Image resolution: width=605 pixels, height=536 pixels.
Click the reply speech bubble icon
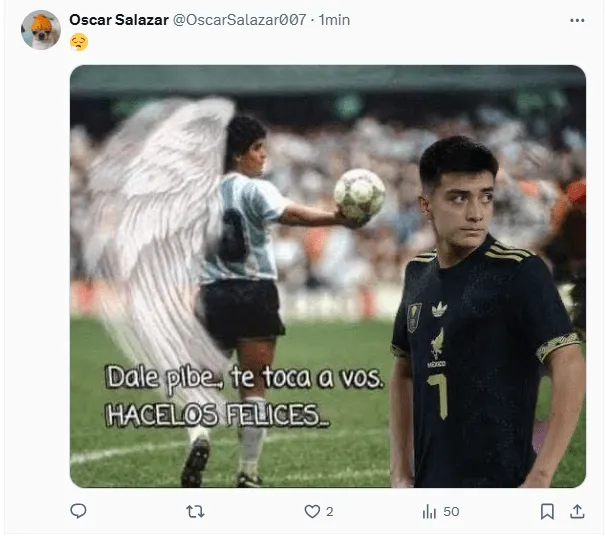(x=78, y=511)
